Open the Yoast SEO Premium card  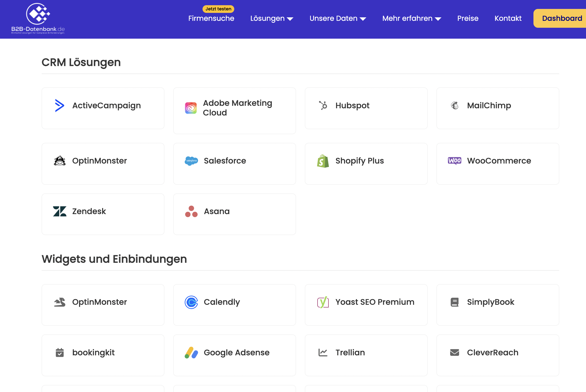(366, 305)
